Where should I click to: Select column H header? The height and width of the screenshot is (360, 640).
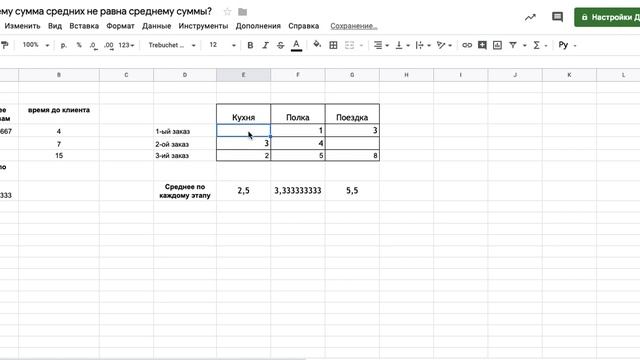[x=406, y=75]
